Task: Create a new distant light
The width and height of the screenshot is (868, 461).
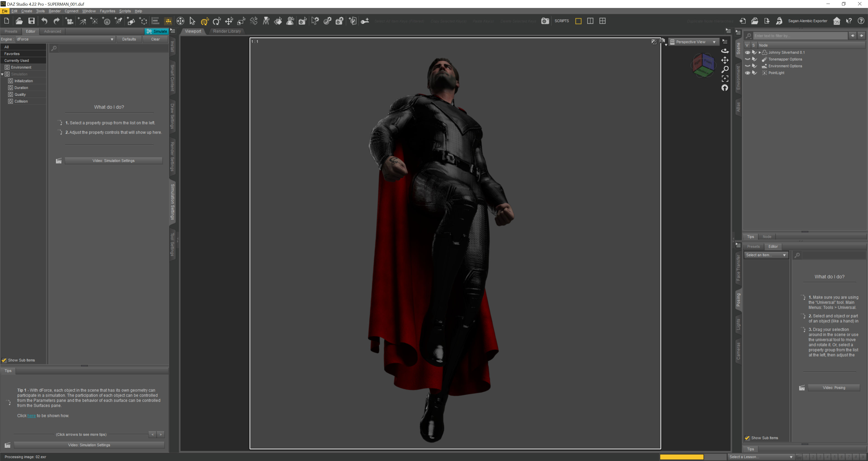Action: (x=82, y=21)
